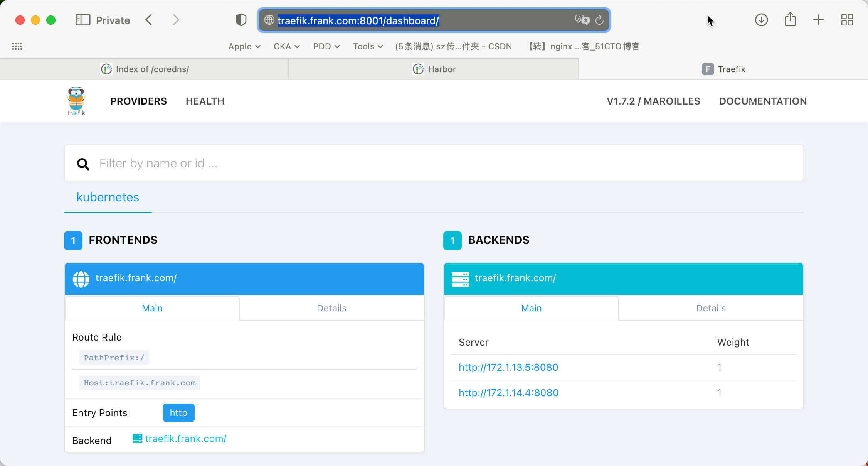Switch to the Harbor tab
Image resolution: width=868 pixels, height=466 pixels.
tap(434, 69)
